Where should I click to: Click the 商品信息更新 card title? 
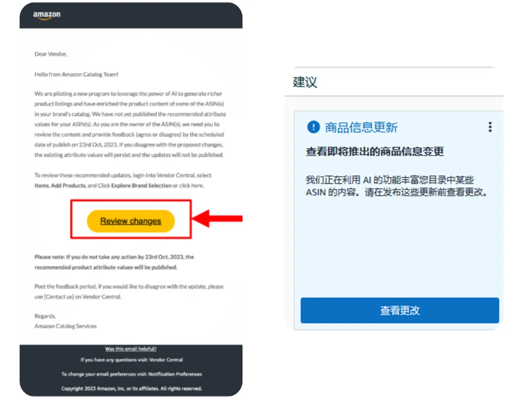[361, 128]
